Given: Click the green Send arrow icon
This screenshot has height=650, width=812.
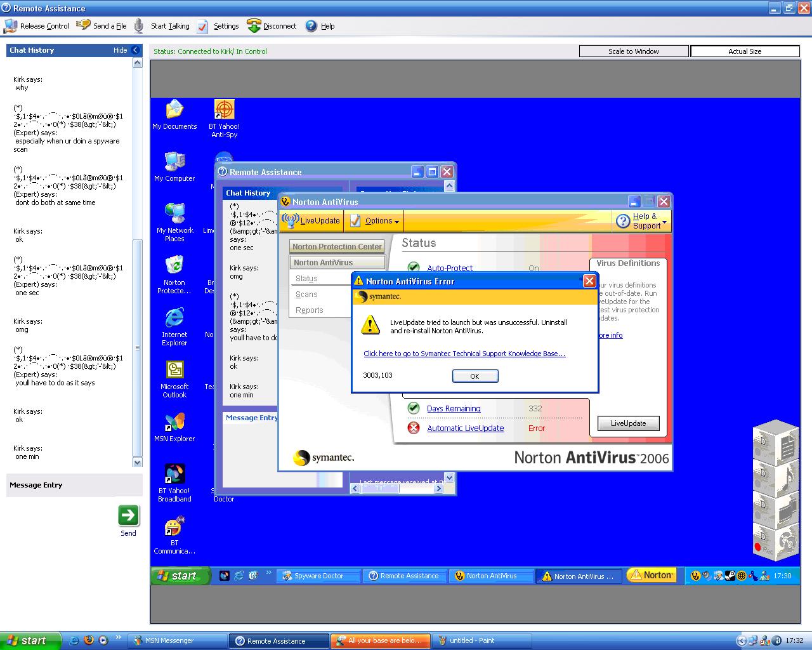Looking at the screenshot, I should tap(129, 515).
